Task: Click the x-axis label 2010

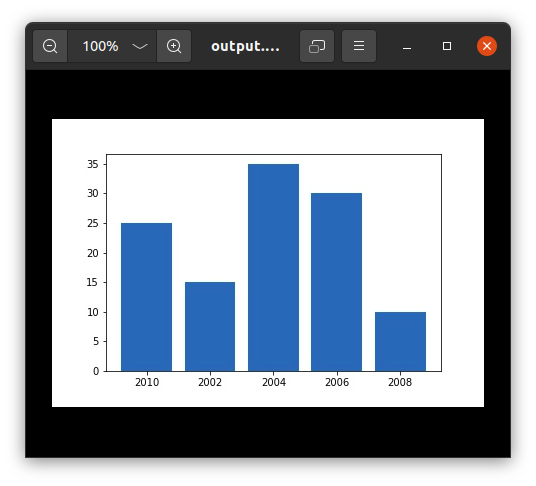Action: (x=147, y=382)
